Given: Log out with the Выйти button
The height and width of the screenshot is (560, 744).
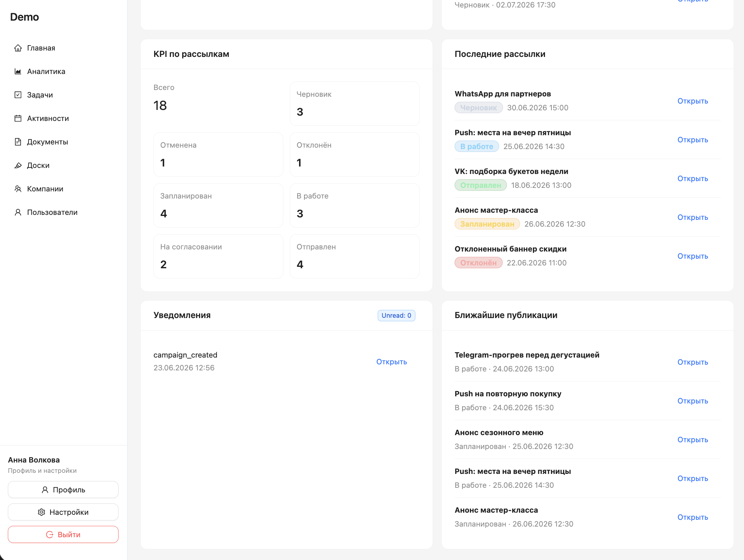Looking at the screenshot, I should click(63, 535).
